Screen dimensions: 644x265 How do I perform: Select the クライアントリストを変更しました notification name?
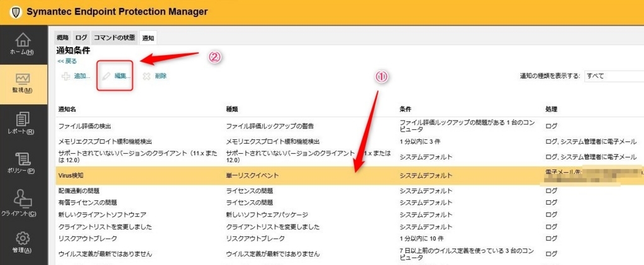[106, 227]
